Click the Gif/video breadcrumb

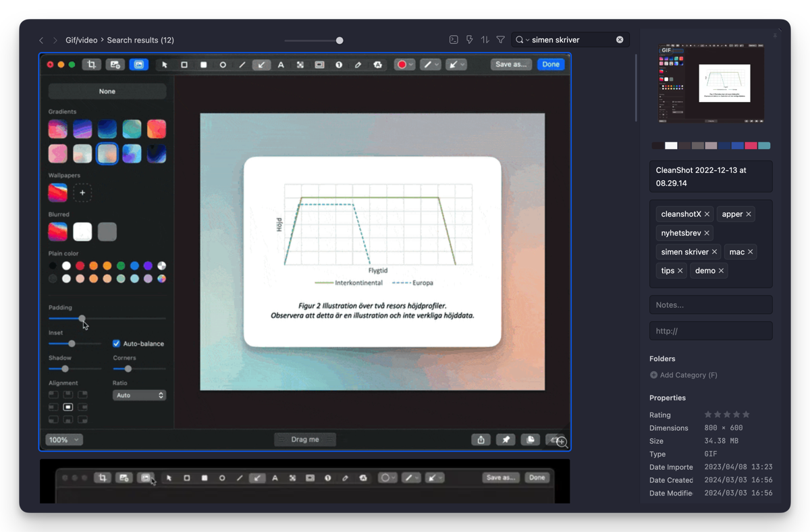(81, 41)
